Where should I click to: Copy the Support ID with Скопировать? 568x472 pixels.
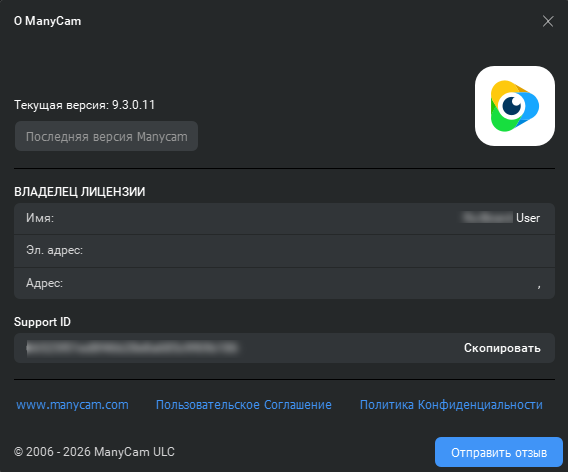click(x=502, y=348)
